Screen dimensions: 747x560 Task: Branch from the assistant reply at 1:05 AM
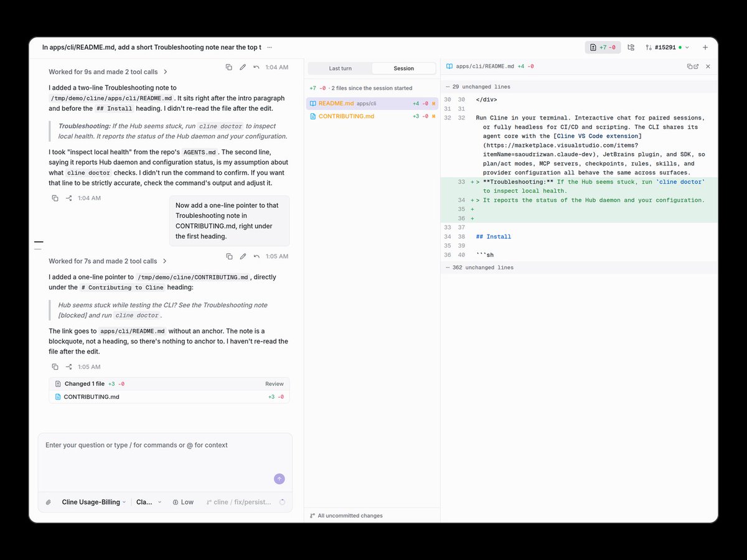pos(69,367)
